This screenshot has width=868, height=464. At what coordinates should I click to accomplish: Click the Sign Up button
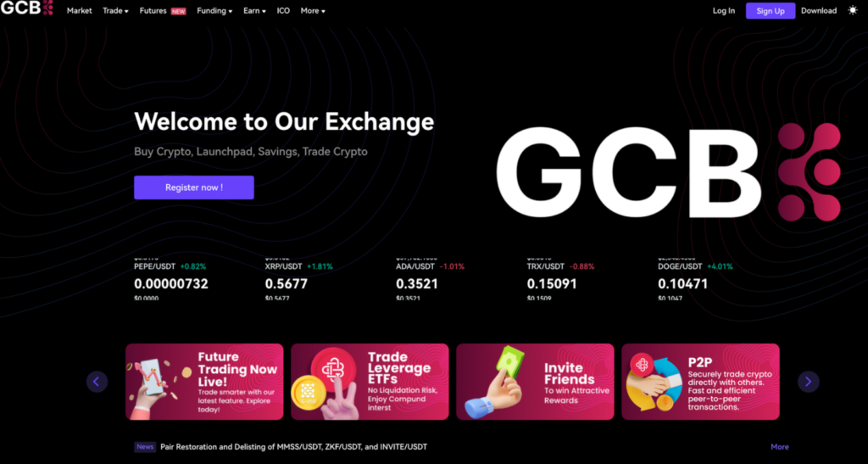point(770,11)
